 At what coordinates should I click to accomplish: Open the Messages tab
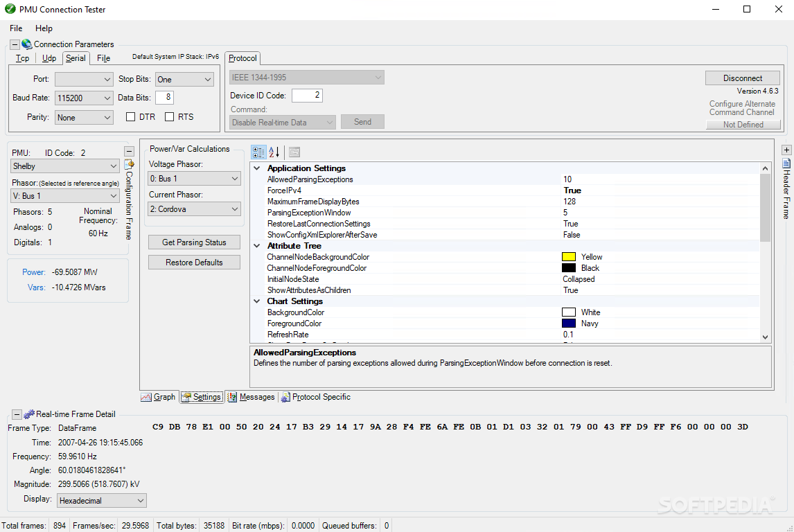pos(251,397)
